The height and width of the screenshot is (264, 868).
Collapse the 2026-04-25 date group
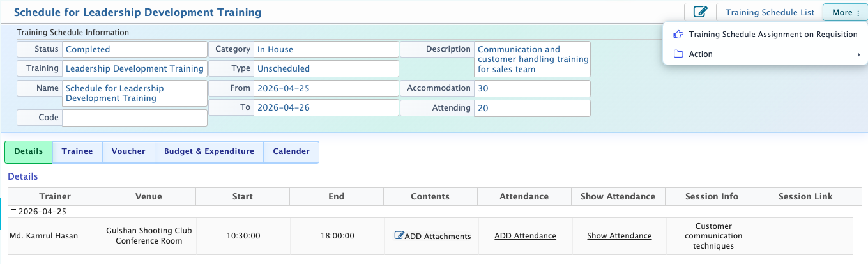[13, 212]
